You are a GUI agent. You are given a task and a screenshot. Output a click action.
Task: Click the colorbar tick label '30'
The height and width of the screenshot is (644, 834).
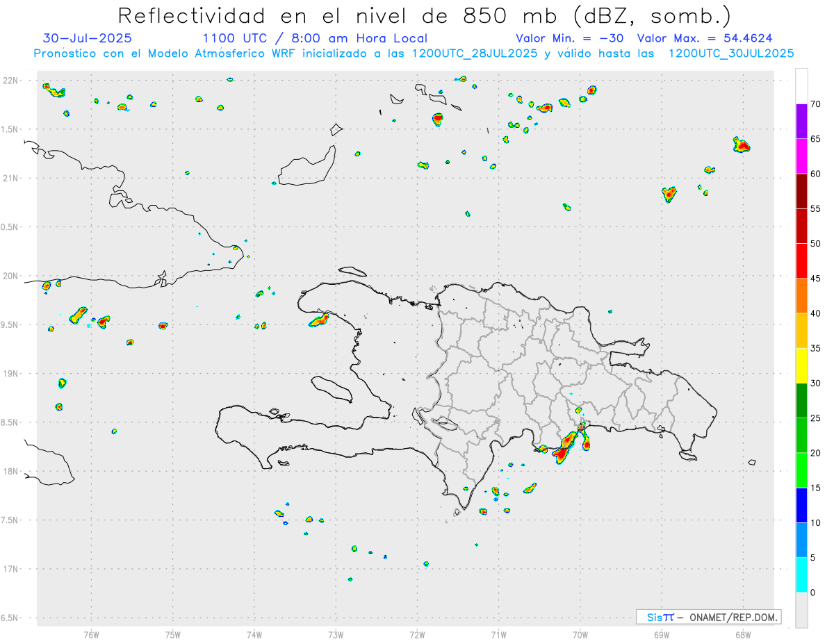coord(816,383)
